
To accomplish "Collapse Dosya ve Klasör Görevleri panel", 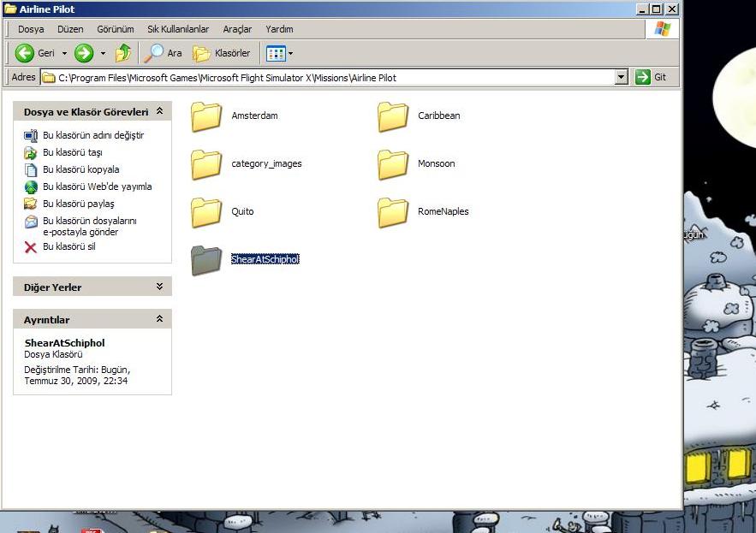I will pyautogui.click(x=159, y=111).
